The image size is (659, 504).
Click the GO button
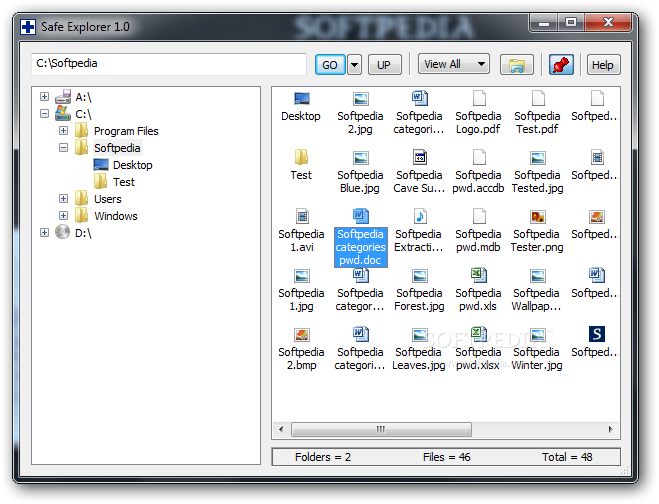[x=330, y=65]
